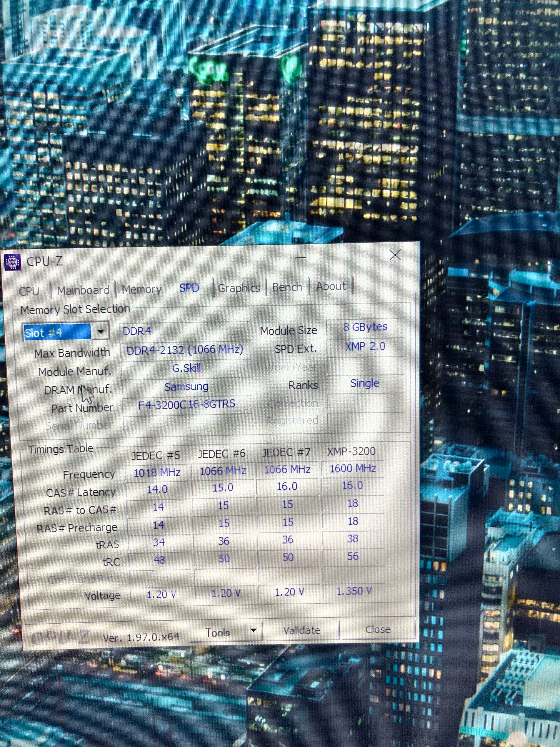Expand the Tools dropdown arrow
This screenshot has height=747, width=560.
(254, 630)
